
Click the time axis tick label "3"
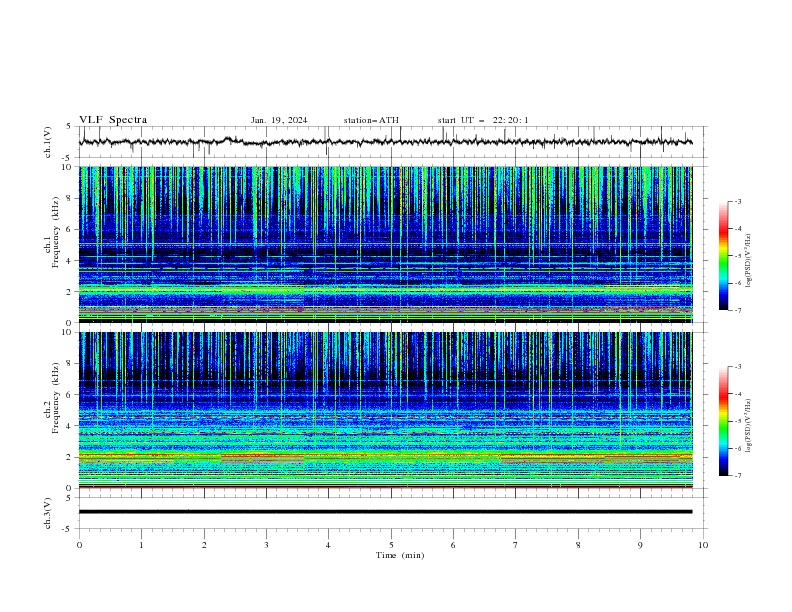click(x=266, y=545)
